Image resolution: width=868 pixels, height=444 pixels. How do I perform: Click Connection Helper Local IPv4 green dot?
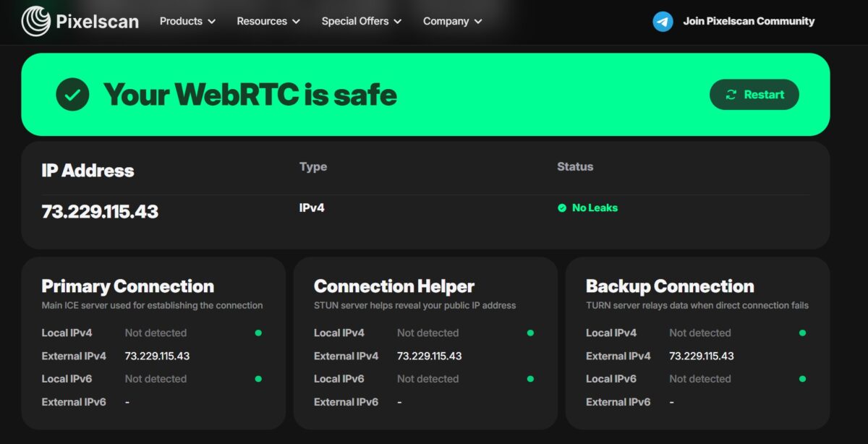530,333
